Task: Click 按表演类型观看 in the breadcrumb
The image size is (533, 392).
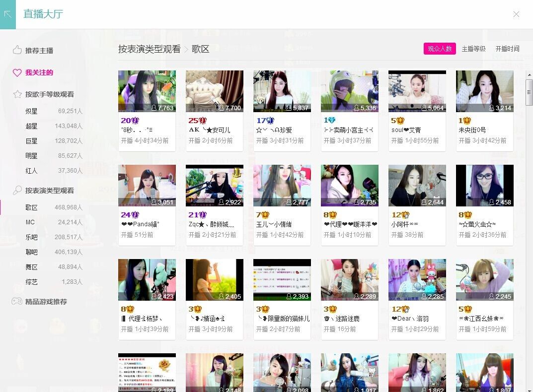Action: pyautogui.click(x=149, y=49)
